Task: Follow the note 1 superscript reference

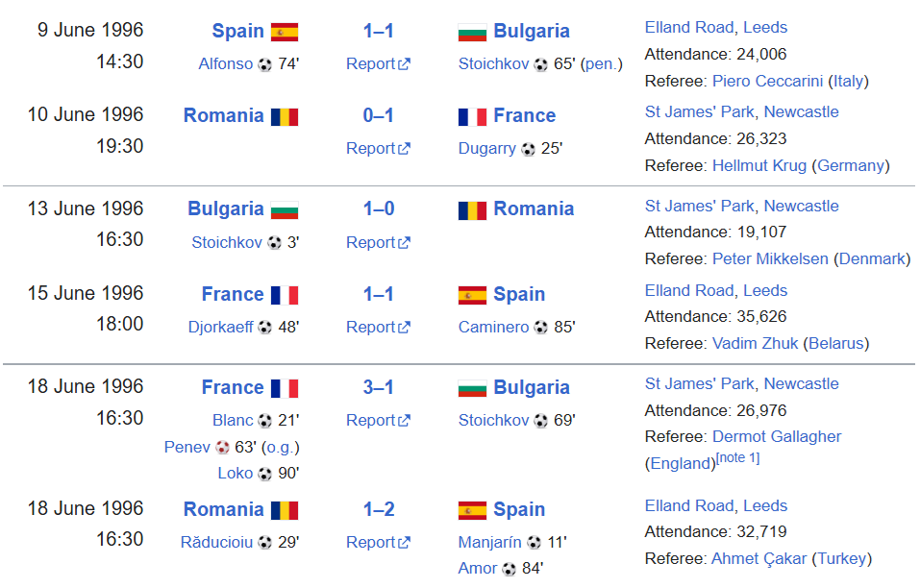Action: pyautogui.click(x=738, y=458)
